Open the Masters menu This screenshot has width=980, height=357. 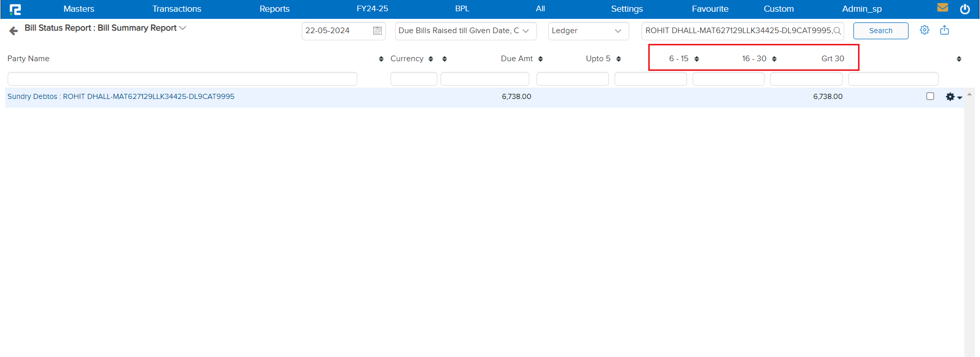pos(79,9)
